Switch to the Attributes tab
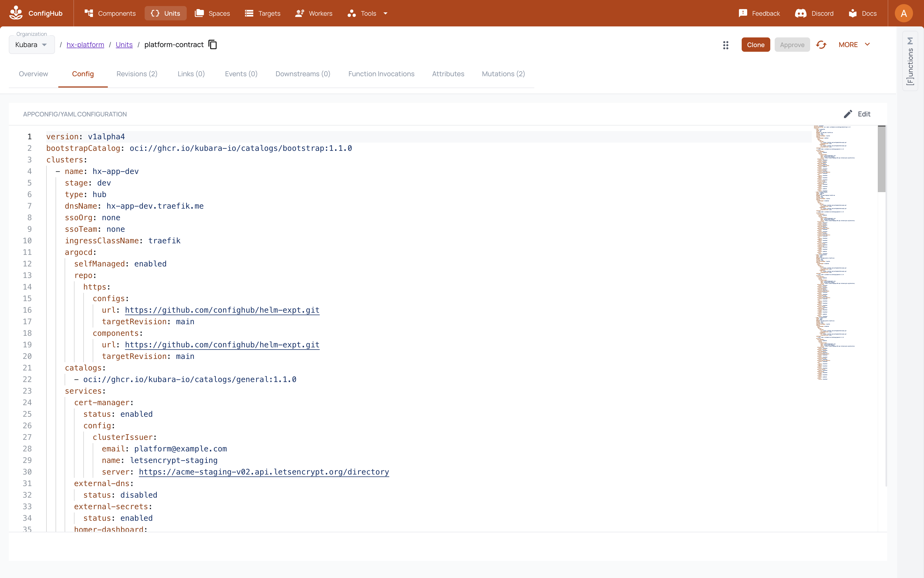Screen dimensions: 924x578 click(x=448, y=74)
